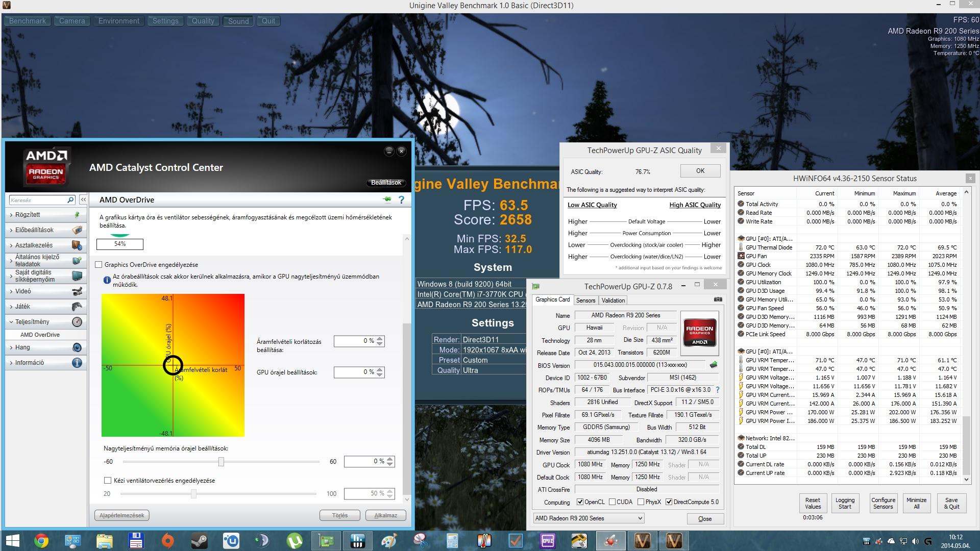
Task: Open File Explorer folder in taskbar
Action: pos(104,541)
